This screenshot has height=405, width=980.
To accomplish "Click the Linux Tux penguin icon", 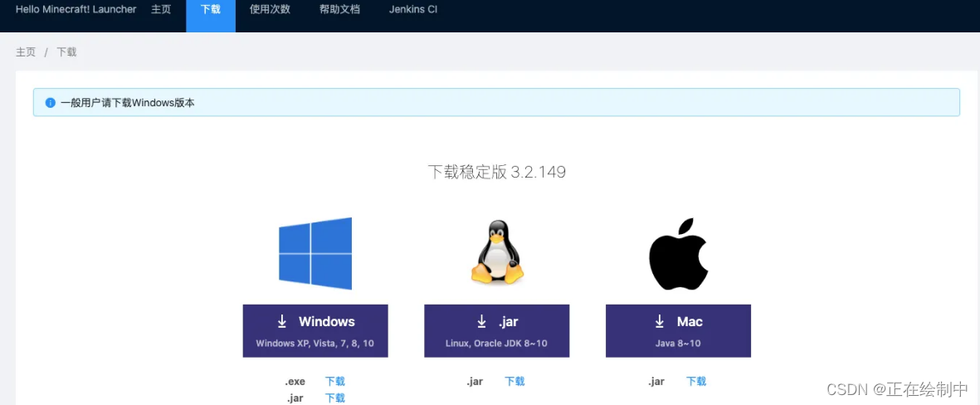I will [x=497, y=251].
